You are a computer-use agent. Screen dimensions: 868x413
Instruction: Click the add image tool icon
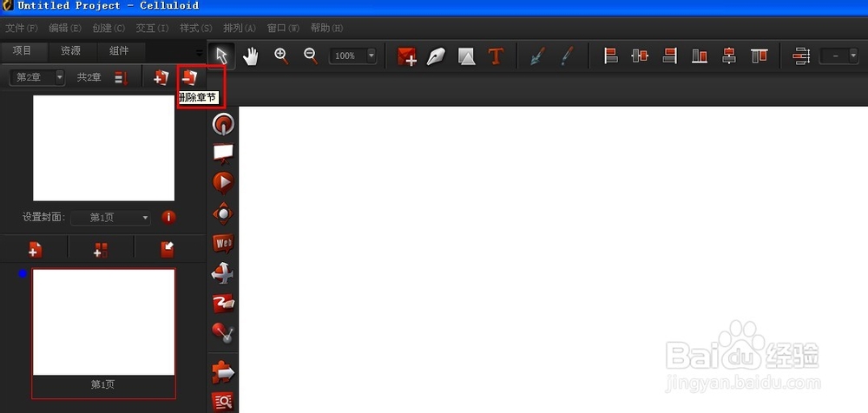point(407,56)
